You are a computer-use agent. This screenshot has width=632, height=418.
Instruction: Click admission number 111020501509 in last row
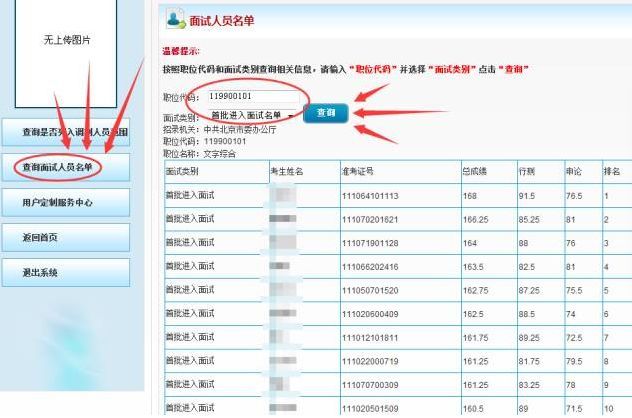click(370, 408)
